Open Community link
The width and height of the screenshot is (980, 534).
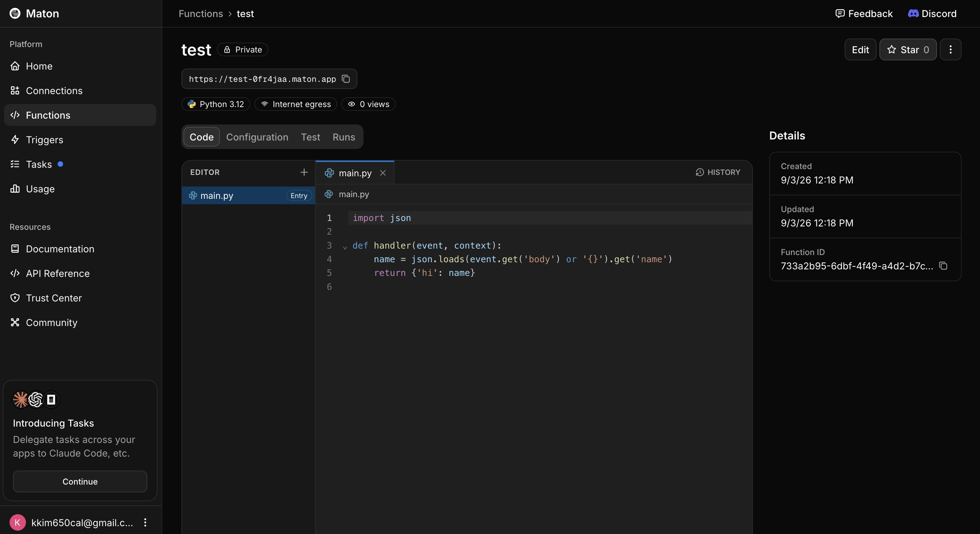click(80, 323)
